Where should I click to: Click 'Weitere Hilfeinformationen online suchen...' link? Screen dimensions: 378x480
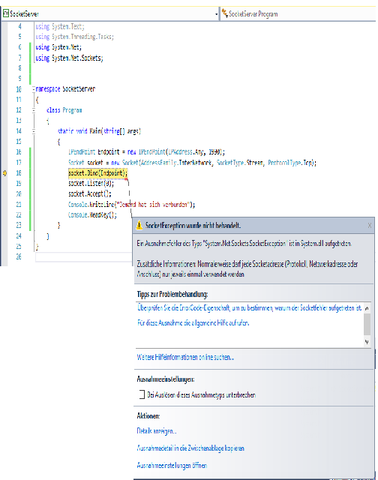click(185, 357)
